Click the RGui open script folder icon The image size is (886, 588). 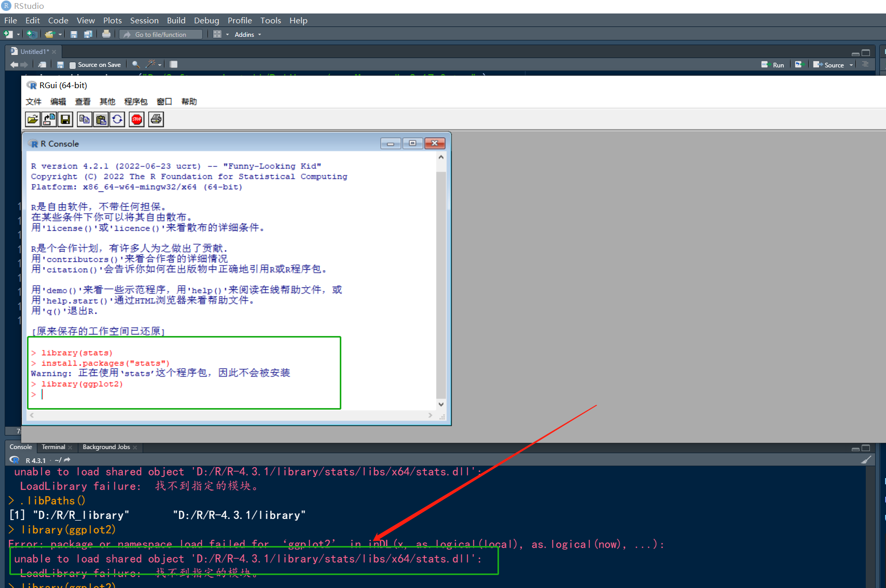point(33,119)
